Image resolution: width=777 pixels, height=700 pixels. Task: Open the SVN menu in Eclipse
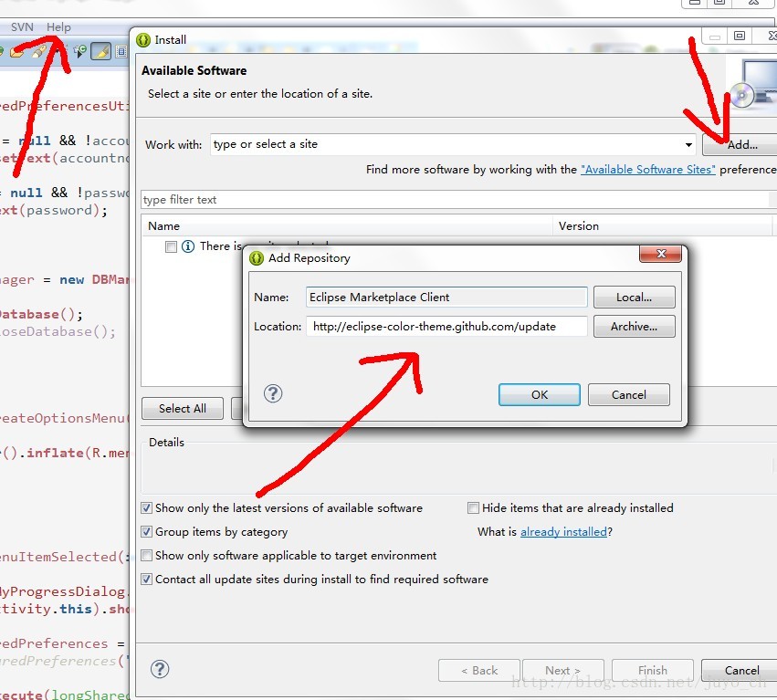[22, 26]
